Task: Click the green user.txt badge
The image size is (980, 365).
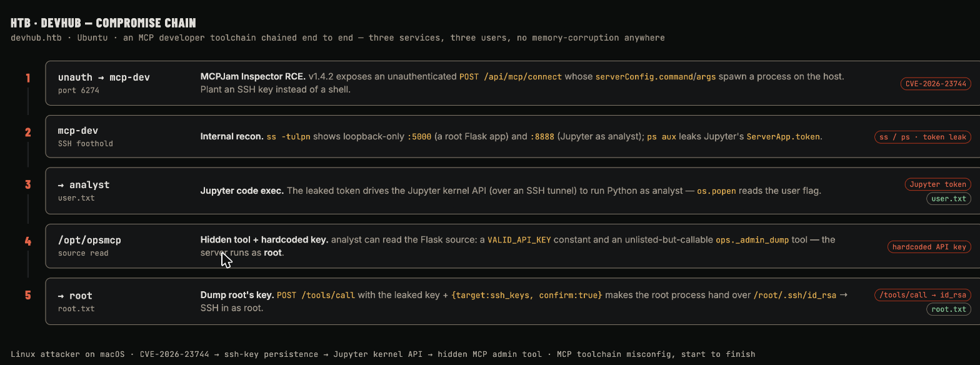Action: tap(949, 199)
